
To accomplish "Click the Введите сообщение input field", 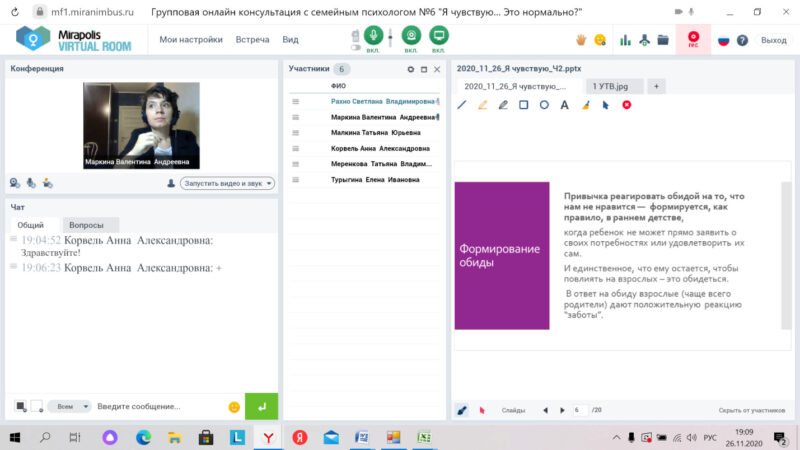I will (x=158, y=406).
